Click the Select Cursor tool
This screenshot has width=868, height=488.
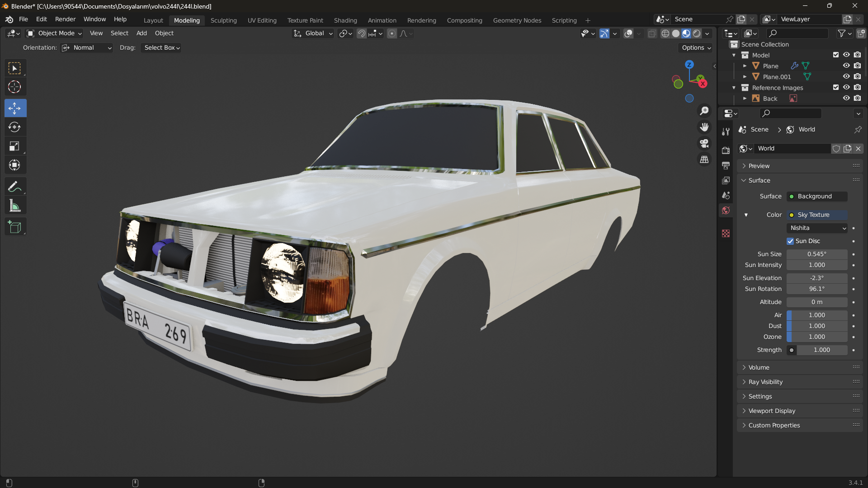click(14, 87)
